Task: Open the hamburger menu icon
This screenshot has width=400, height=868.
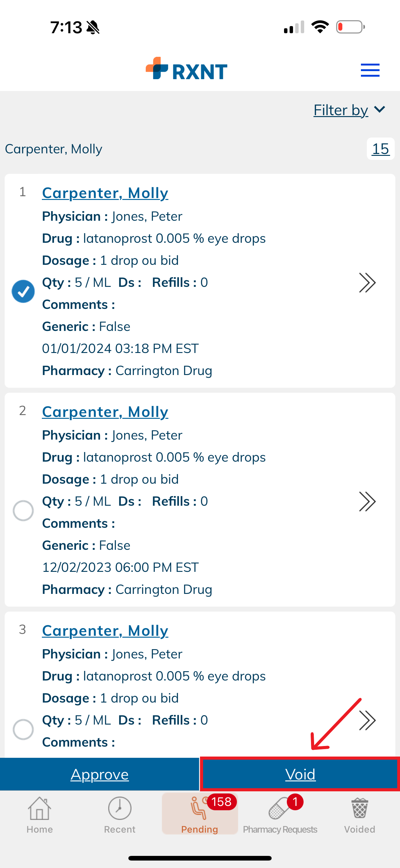Action: coord(370,70)
